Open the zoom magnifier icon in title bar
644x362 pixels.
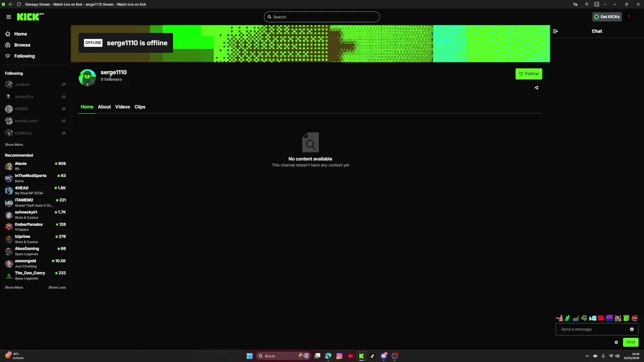pos(587,4)
